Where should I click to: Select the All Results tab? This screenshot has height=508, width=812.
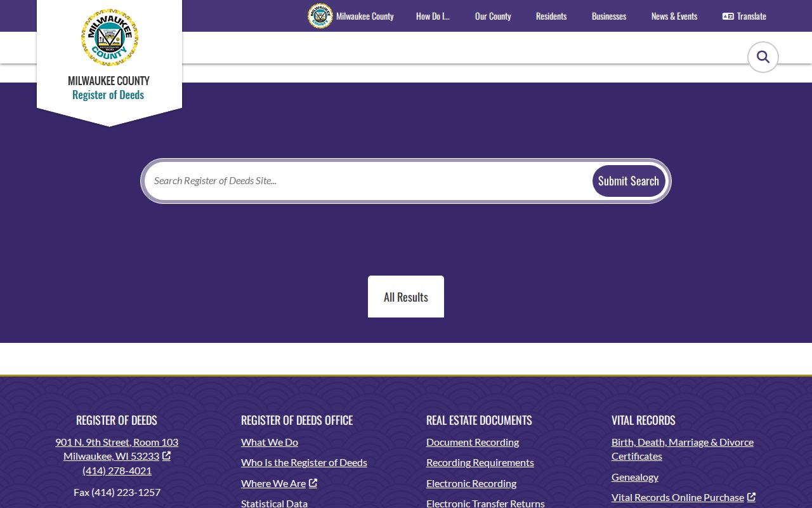point(406,297)
